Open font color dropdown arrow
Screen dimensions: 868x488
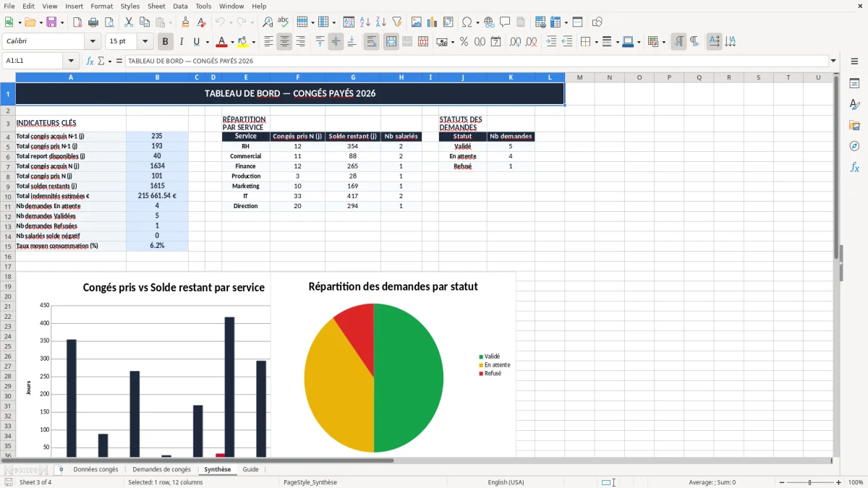coord(232,42)
